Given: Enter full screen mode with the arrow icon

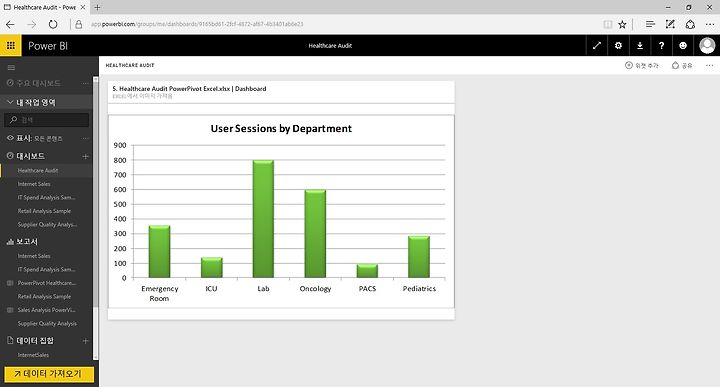Looking at the screenshot, I should [596, 45].
